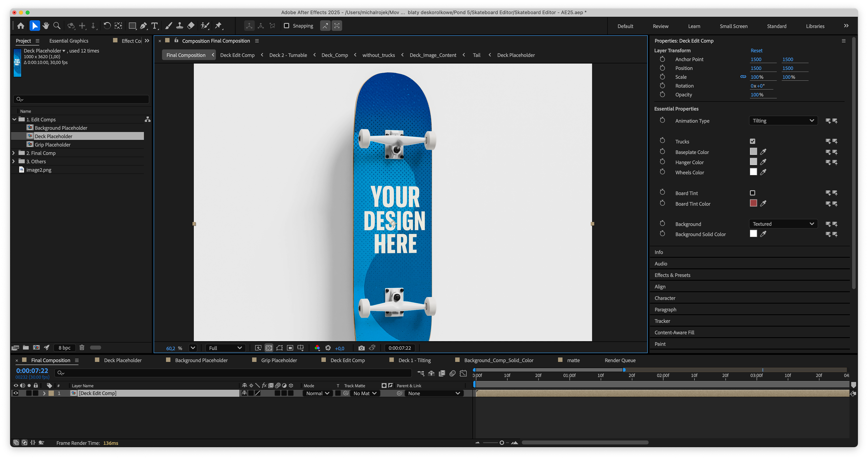Image resolution: width=868 pixels, height=459 pixels.
Task: Choose the Hand tool
Action: (46, 26)
